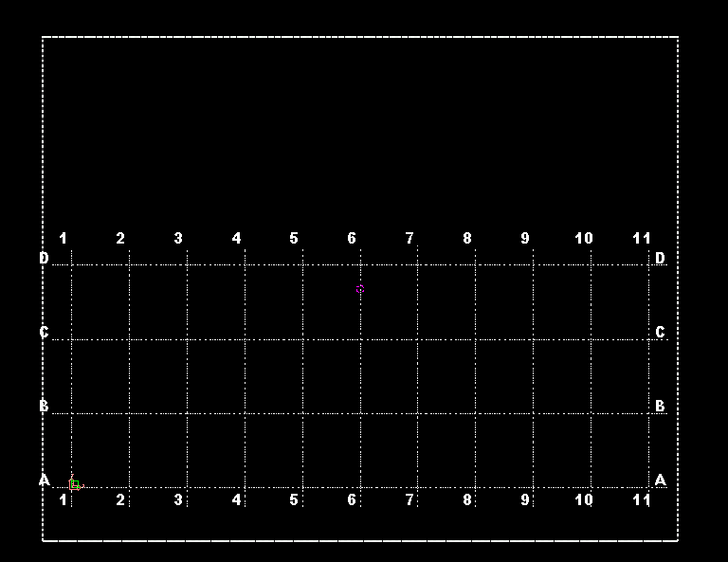Pick intersection of grid lines C and 6
Screen dimensions: 728x562
[361, 339]
